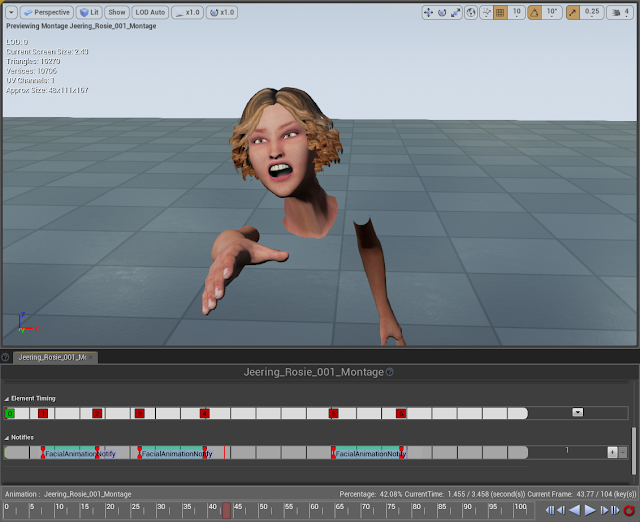Open the Show menu in viewport

click(117, 12)
